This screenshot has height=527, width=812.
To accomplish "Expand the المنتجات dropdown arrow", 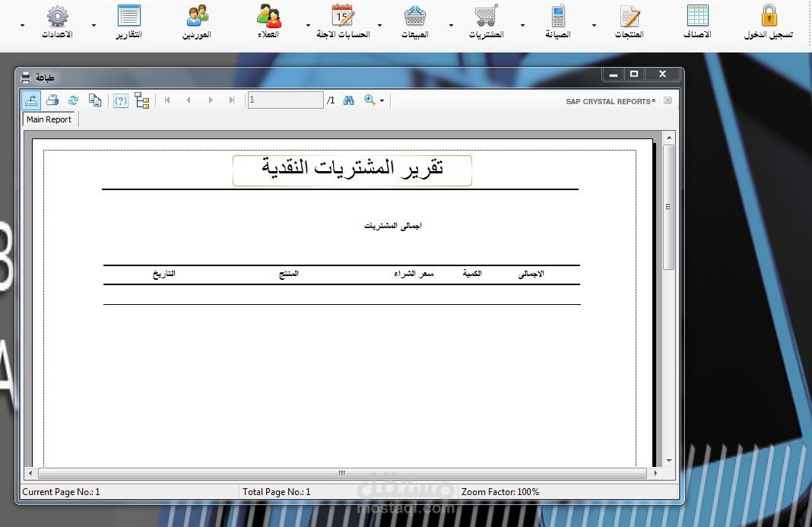I will pos(594,25).
